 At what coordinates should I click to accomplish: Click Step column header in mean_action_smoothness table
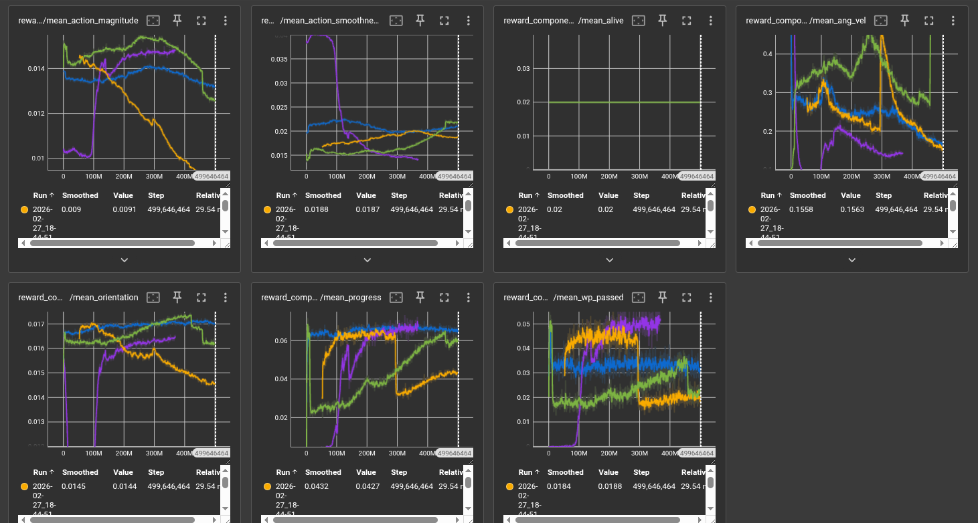click(x=399, y=195)
